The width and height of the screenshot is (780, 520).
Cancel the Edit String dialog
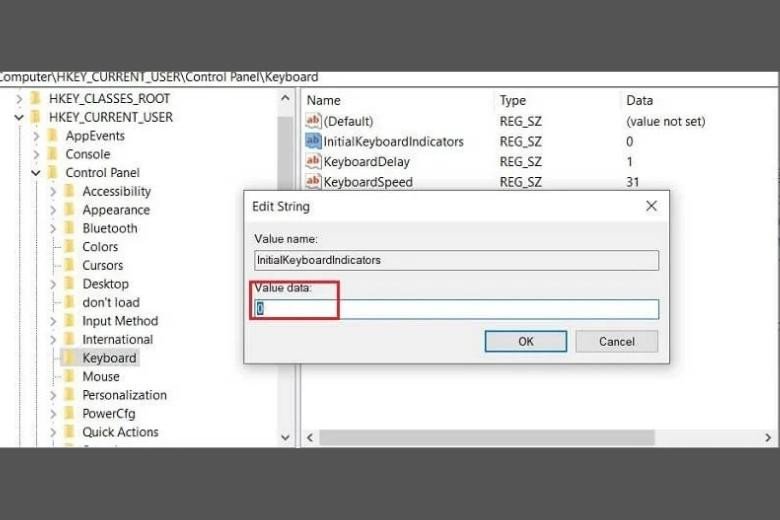point(616,341)
